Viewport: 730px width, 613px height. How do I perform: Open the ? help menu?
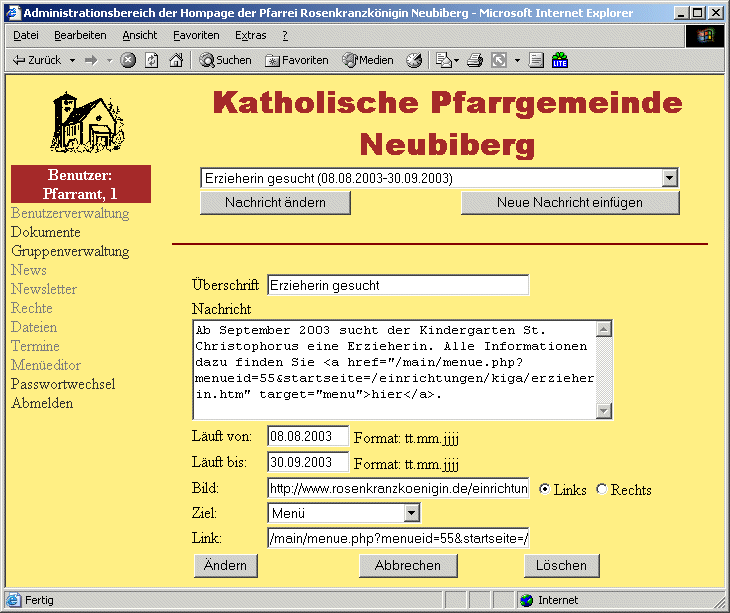tap(285, 35)
